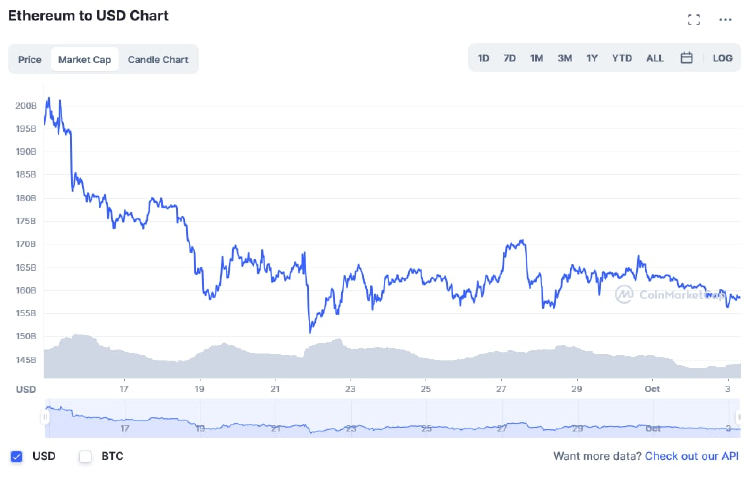750x486 pixels.
Task: Switch to the Price tab
Action: (x=30, y=59)
